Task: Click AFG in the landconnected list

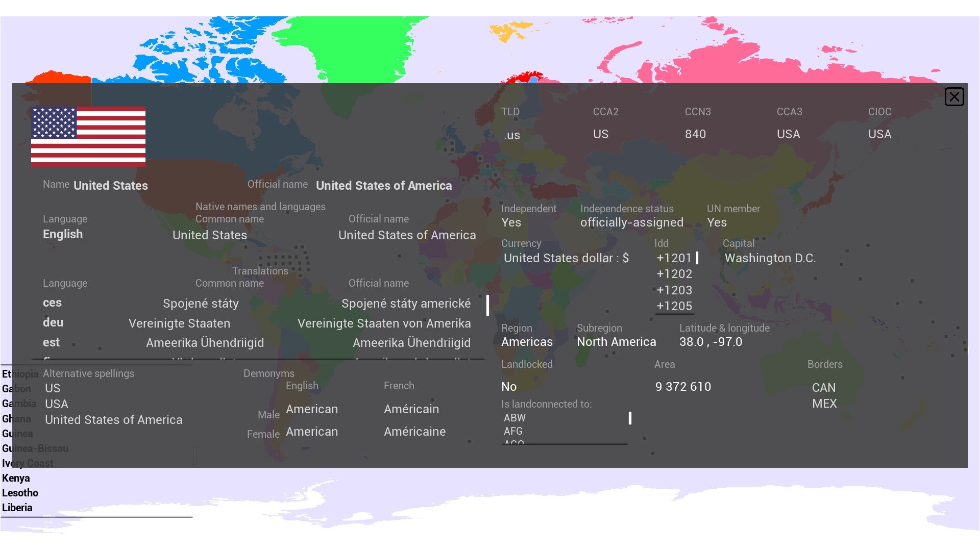Action: pos(513,431)
